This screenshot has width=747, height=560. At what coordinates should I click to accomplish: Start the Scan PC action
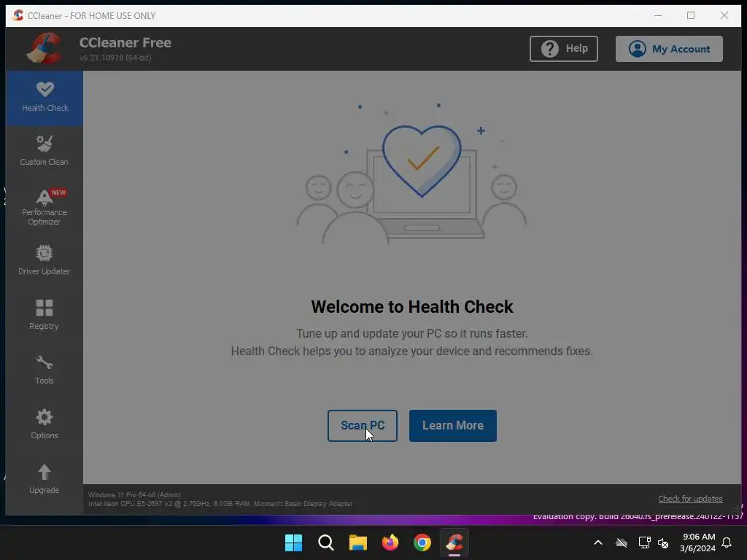click(x=362, y=425)
